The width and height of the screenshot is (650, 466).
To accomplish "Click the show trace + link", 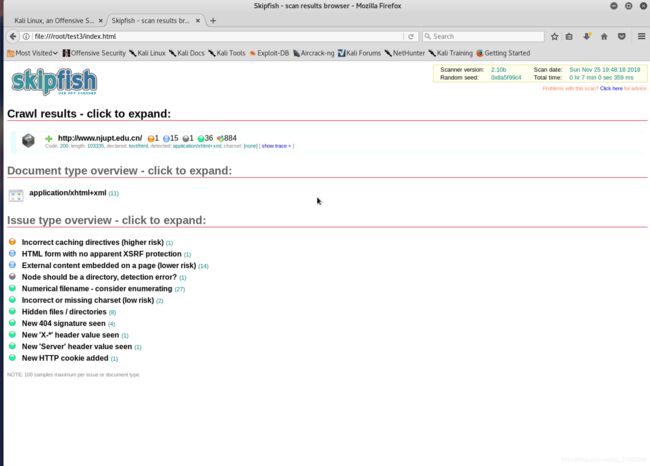I will 276,146.
